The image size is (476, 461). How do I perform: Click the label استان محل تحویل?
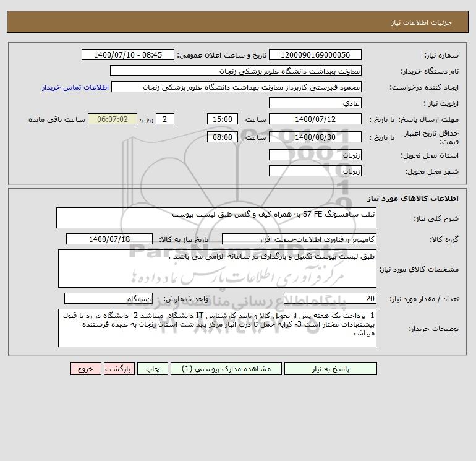430,155
